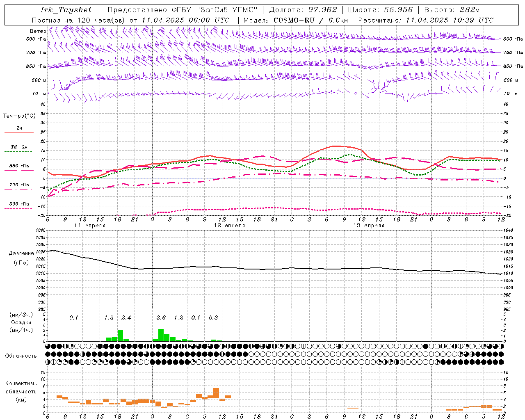Click the Конвективн. convective cloud label
Image resolution: width=525 pixels, height=420 pixels.
pyautogui.click(x=21, y=383)
